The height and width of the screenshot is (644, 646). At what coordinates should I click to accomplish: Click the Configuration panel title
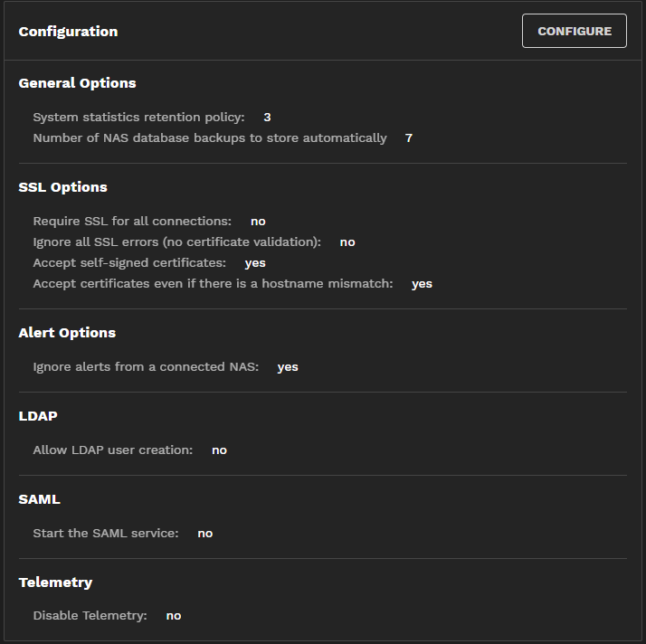click(68, 32)
